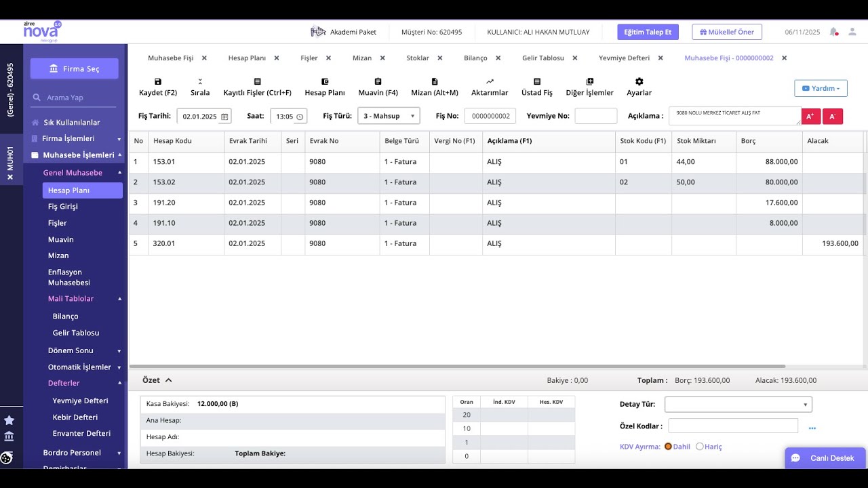Click the notifications bell icon
The height and width of the screenshot is (488, 868).
(x=834, y=32)
